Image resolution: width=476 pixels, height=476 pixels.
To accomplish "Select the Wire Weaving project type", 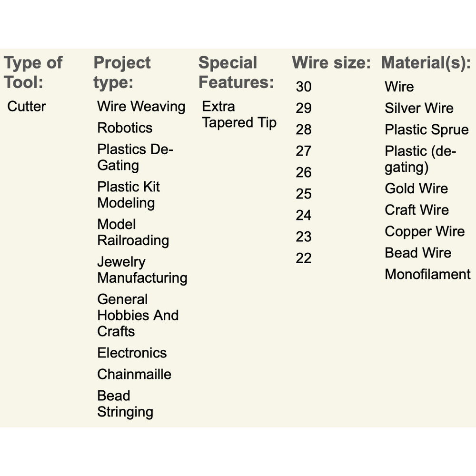I will click(x=141, y=106).
